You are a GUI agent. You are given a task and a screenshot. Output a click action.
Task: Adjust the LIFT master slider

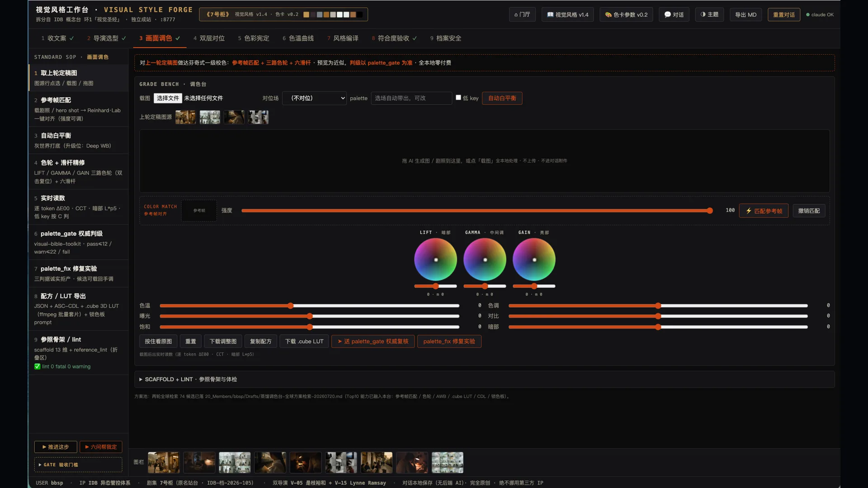tap(436, 286)
